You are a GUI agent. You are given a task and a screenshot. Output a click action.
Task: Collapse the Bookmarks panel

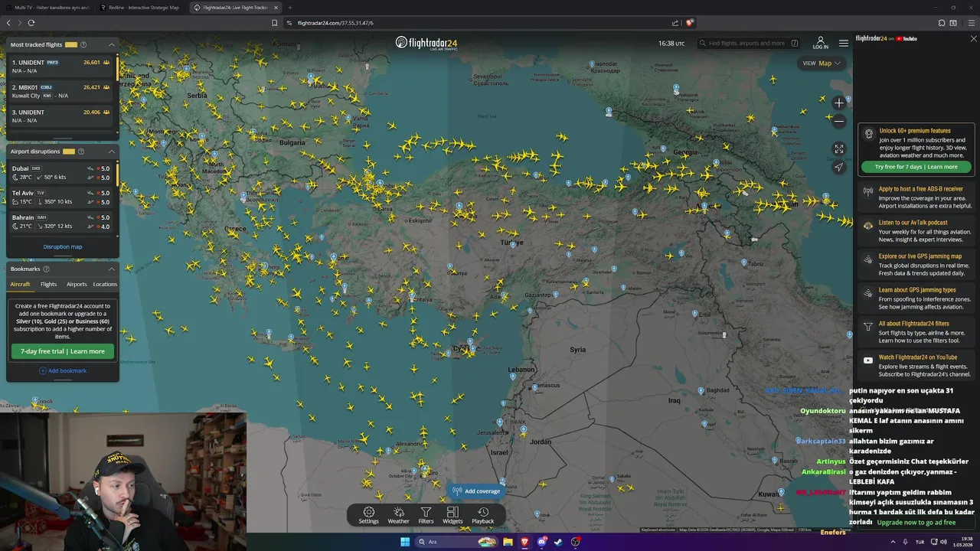111,269
